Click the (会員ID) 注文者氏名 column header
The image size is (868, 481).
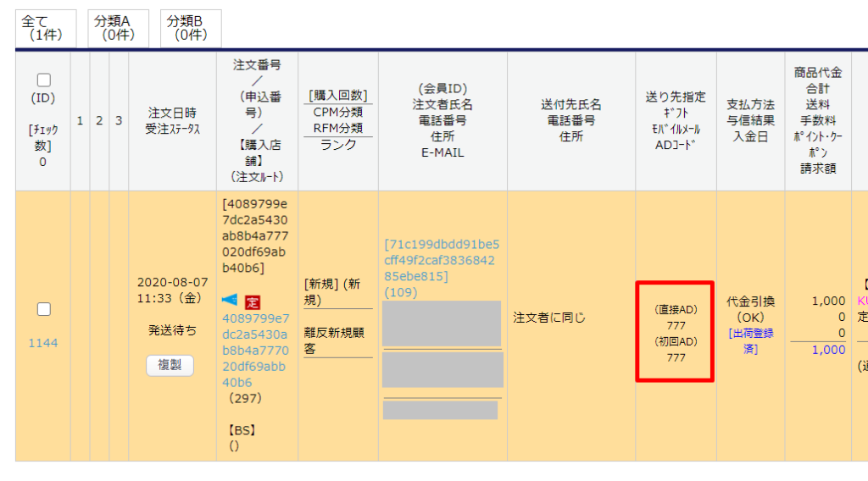[442, 120]
